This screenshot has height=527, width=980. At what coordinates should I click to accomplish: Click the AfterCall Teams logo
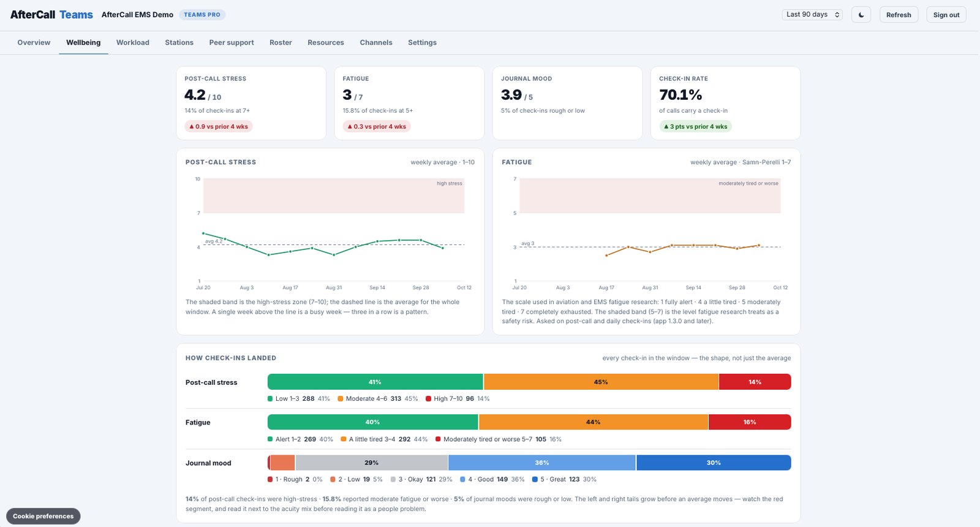[51, 15]
